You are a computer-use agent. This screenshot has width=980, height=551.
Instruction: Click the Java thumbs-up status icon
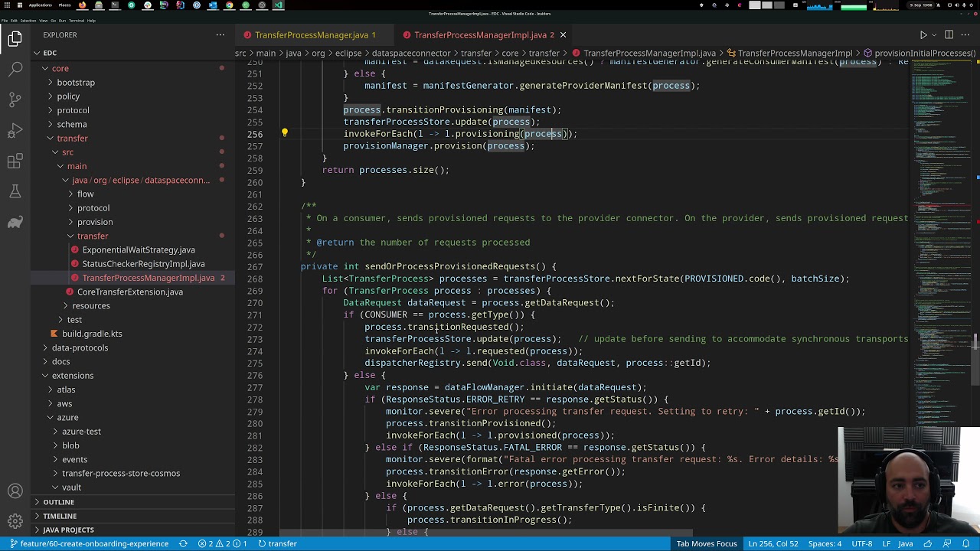(928, 543)
